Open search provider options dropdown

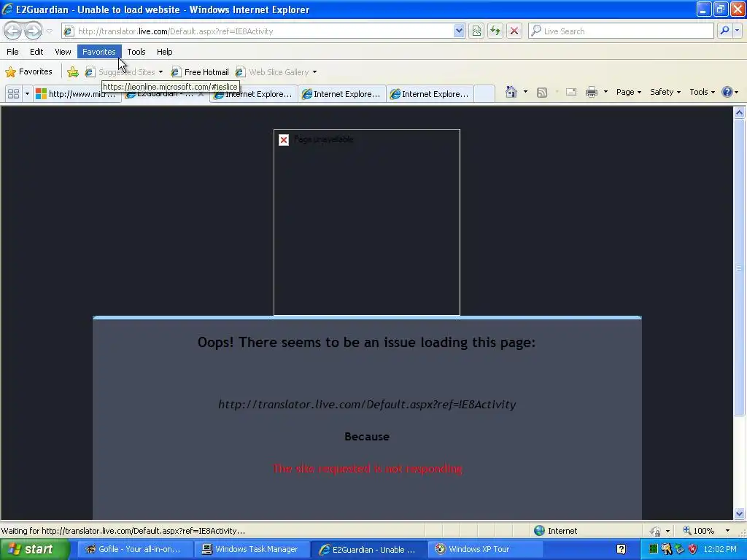point(737,31)
